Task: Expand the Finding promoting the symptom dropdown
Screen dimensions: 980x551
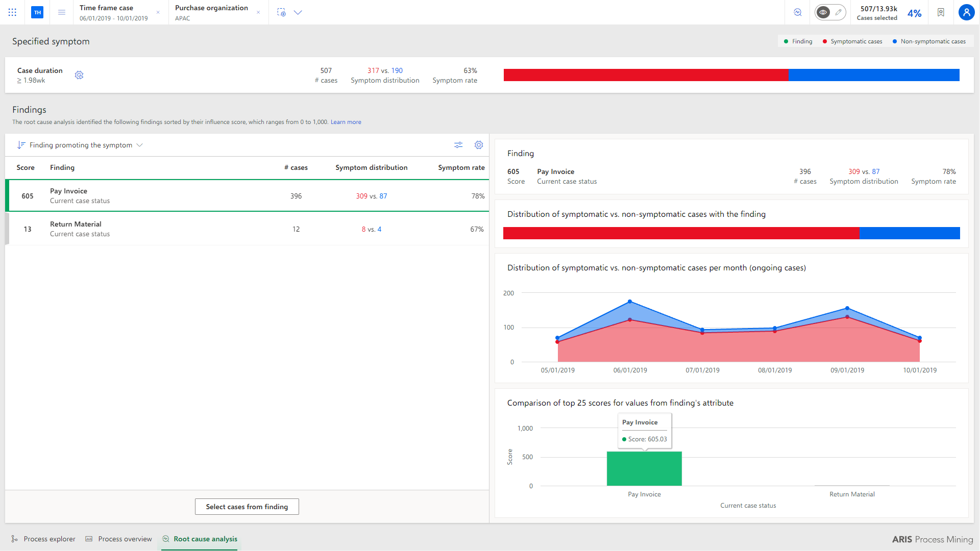Action: [86, 145]
